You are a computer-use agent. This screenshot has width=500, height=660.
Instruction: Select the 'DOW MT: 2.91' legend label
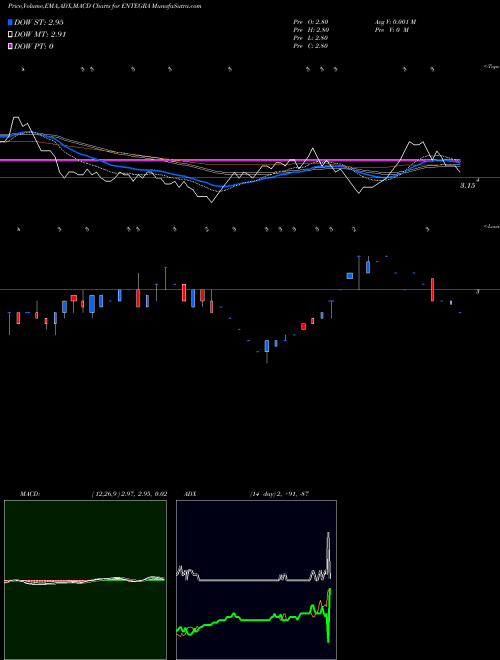coord(40,35)
